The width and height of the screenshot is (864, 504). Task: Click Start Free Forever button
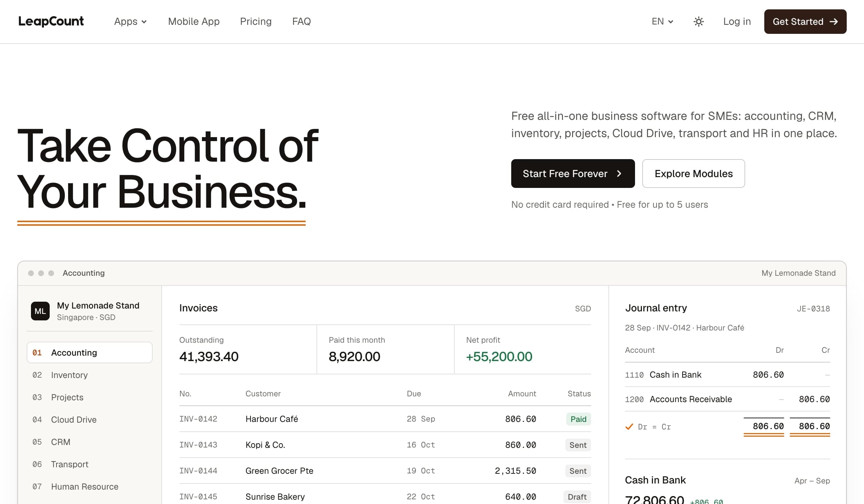[573, 174]
